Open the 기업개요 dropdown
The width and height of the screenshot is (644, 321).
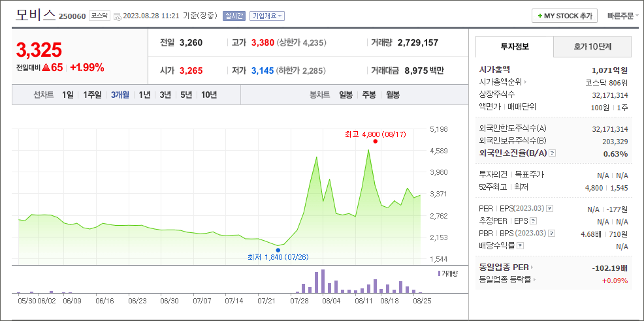point(267,16)
